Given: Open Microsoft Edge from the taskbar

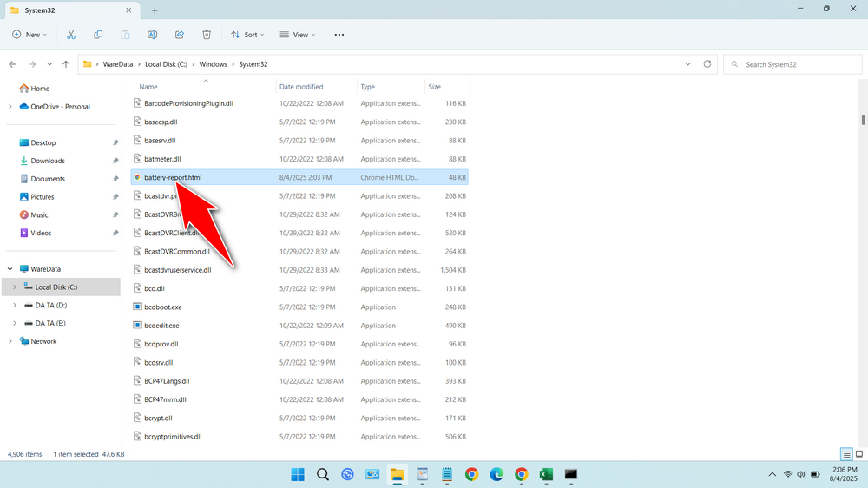Looking at the screenshot, I should coord(496,475).
